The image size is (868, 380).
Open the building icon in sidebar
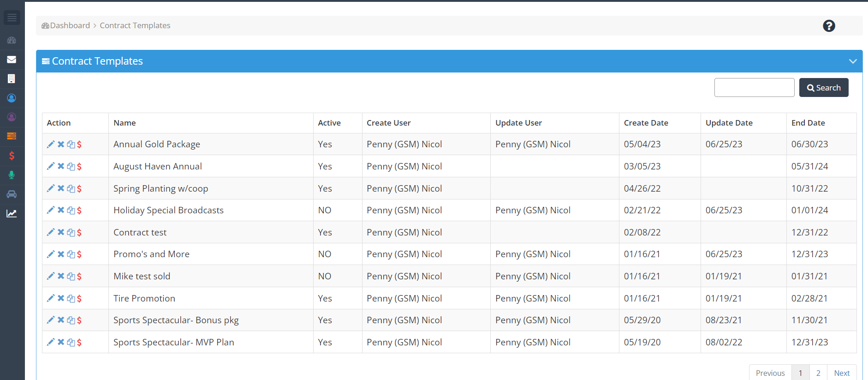(x=12, y=79)
